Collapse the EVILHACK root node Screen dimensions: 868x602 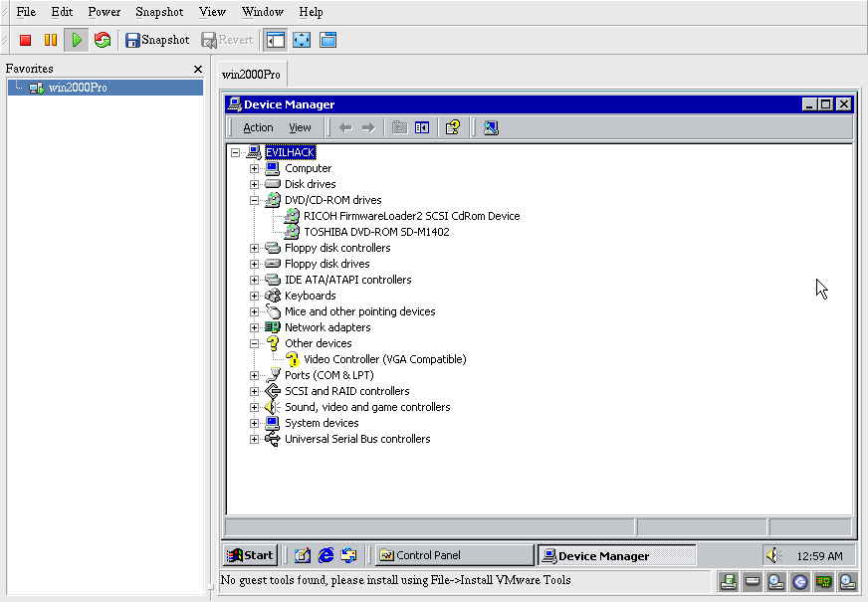[235, 152]
